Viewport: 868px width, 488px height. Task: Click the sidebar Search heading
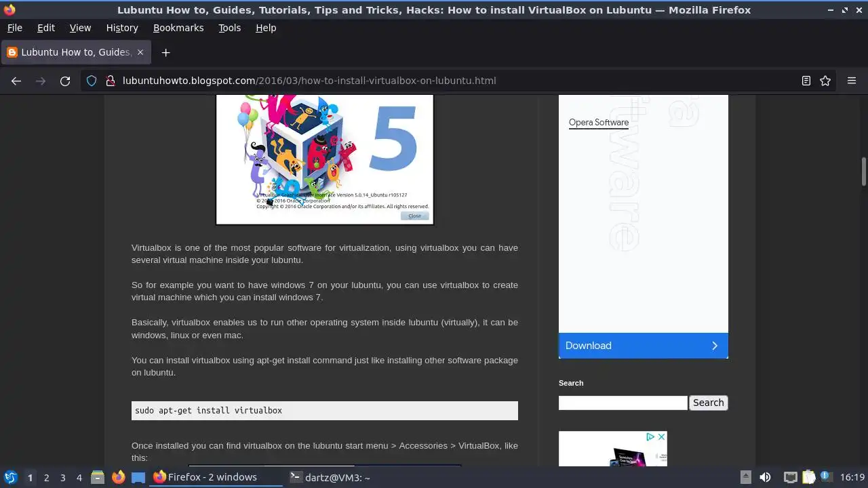[571, 383]
